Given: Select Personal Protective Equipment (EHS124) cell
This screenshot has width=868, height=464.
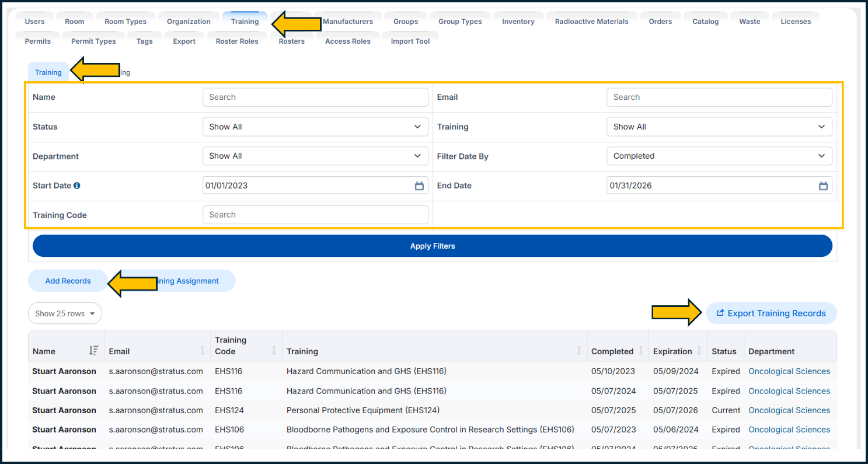Looking at the screenshot, I should click(x=363, y=410).
